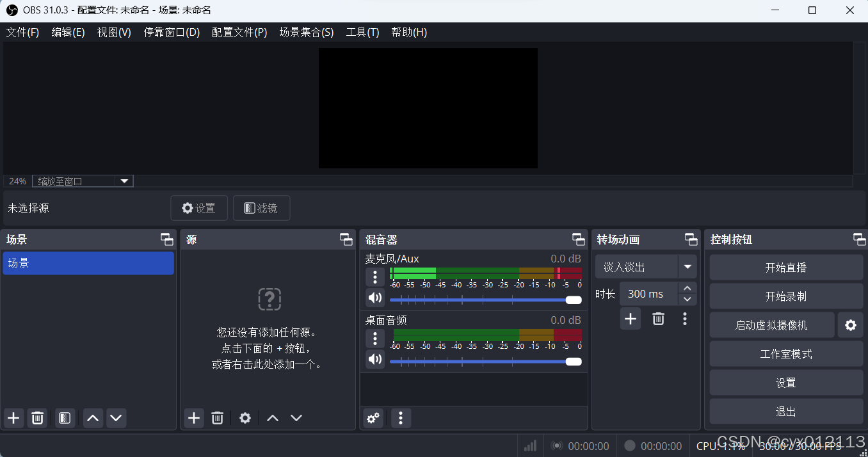Open scene filters via the filter icon
Screen dimensions: 868x457
pos(64,418)
